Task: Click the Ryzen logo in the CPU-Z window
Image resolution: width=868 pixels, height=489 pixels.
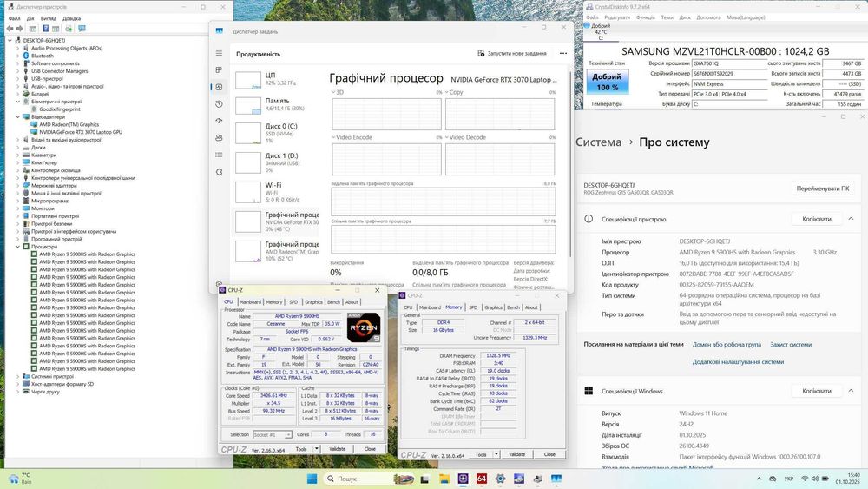Action: (x=364, y=327)
